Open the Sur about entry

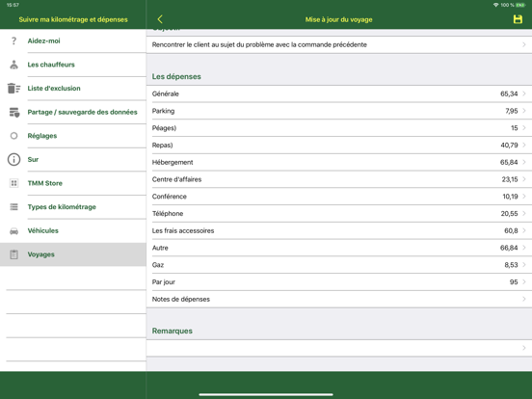coord(73,159)
